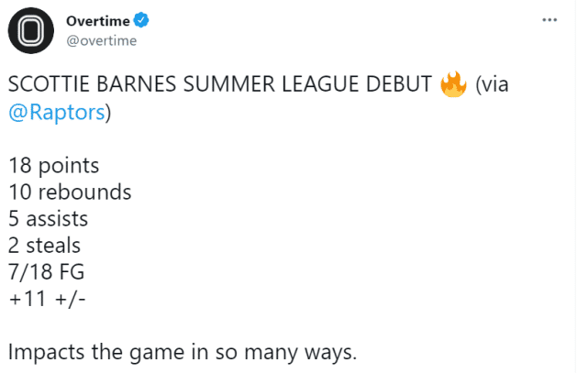Click the words SCOTTIE BARNES
This screenshot has height=373, width=588.
click(x=81, y=87)
